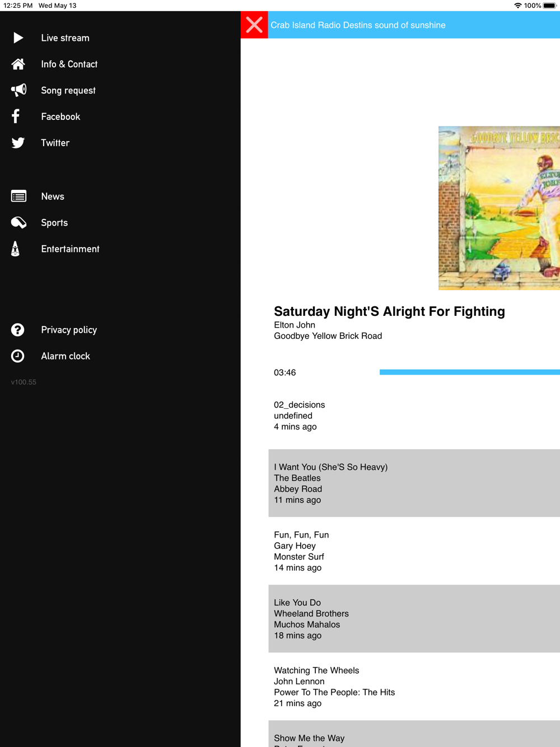560x747 pixels.
Task: Select the Fun, Fun, Fun history entry
Action: [x=414, y=551]
